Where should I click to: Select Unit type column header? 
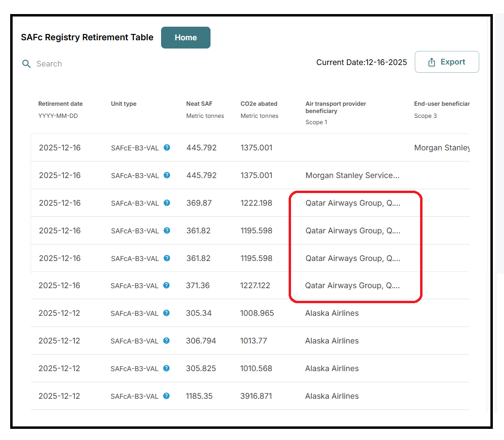coord(123,104)
